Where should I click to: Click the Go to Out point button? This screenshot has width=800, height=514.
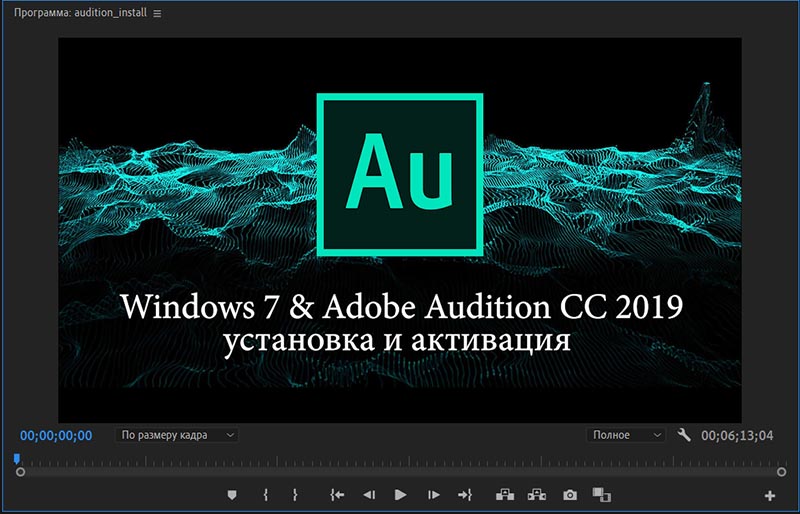pyautogui.click(x=465, y=495)
